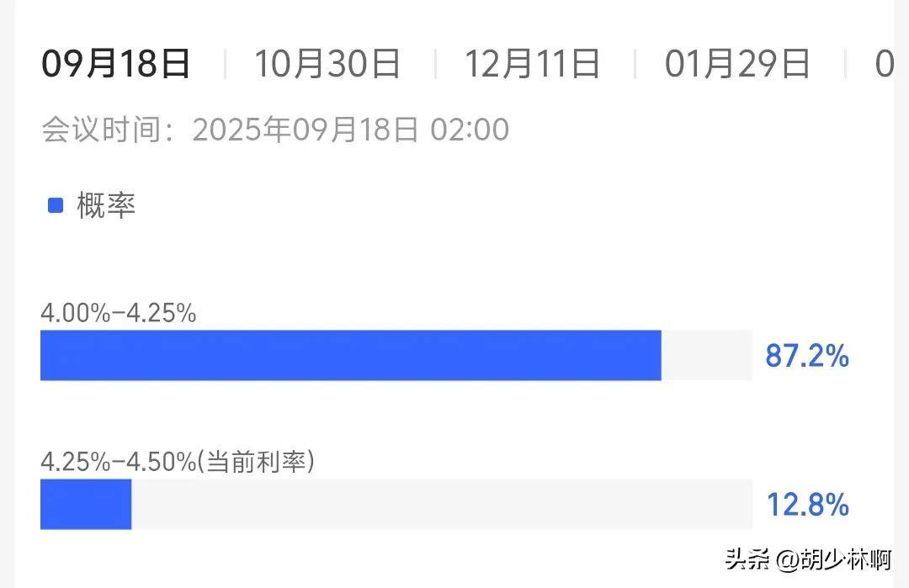The image size is (909, 588).
Task: Click divider between 10月30日 and 12月11日
Action: click(x=435, y=64)
